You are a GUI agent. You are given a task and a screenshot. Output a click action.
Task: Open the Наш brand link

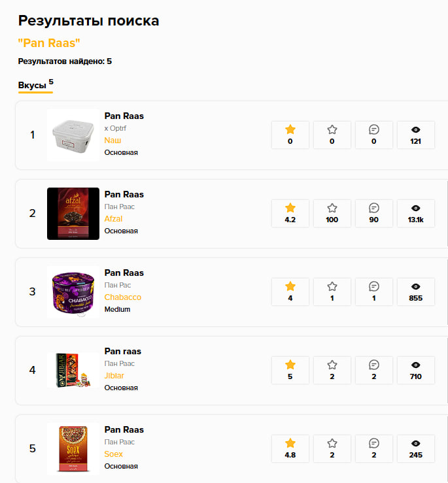point(112,141)
